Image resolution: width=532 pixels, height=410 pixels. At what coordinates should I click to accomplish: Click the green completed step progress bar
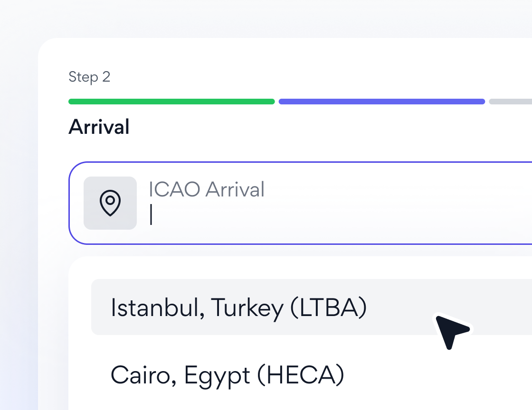[171, 102]
